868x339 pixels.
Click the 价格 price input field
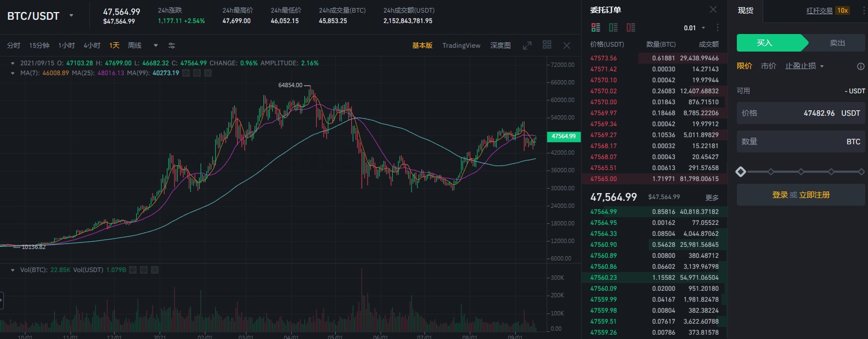801,113
